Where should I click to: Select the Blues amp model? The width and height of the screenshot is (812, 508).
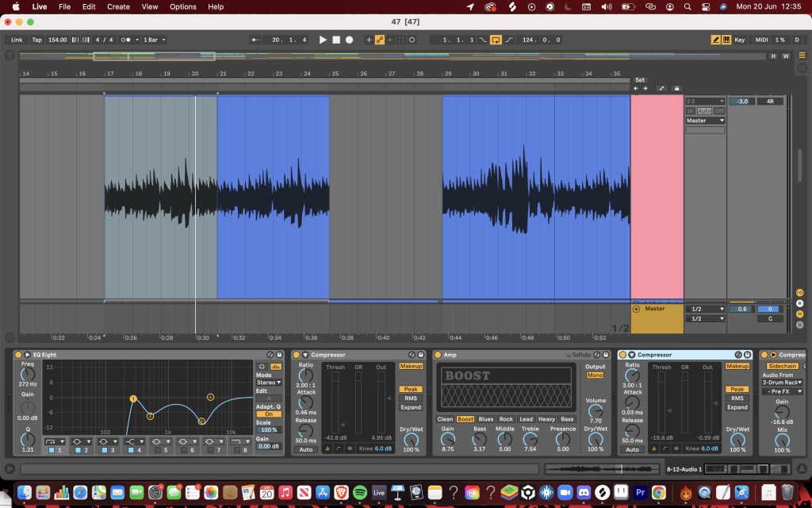[x=486, y=419]
